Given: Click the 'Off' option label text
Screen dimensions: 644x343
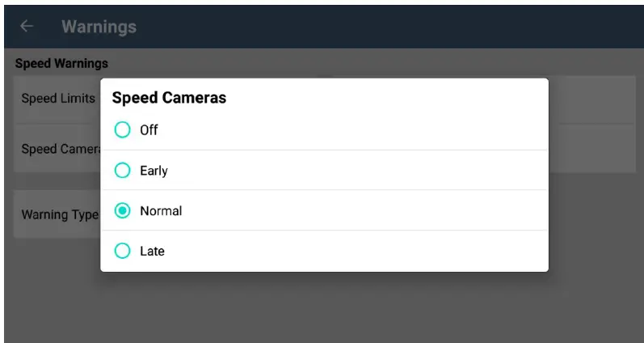Looking at the screenshot, I should point(149,129).
